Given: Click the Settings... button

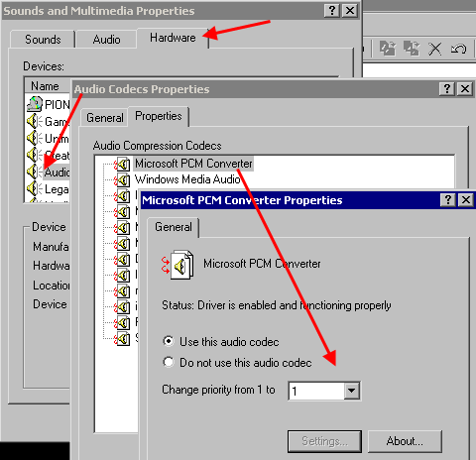Looking at the screenshot, I should (x=324, y=441).
